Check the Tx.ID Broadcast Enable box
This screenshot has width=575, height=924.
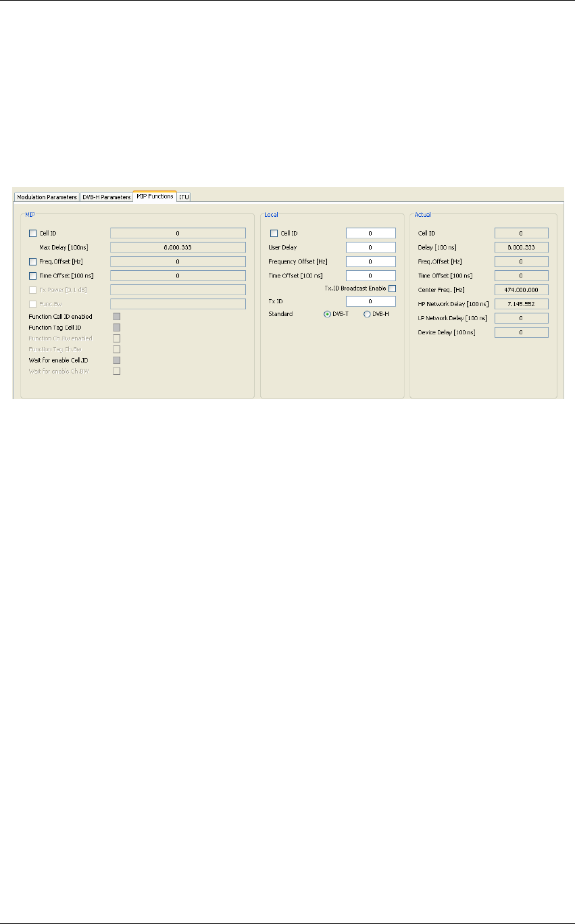pos(392,288)
